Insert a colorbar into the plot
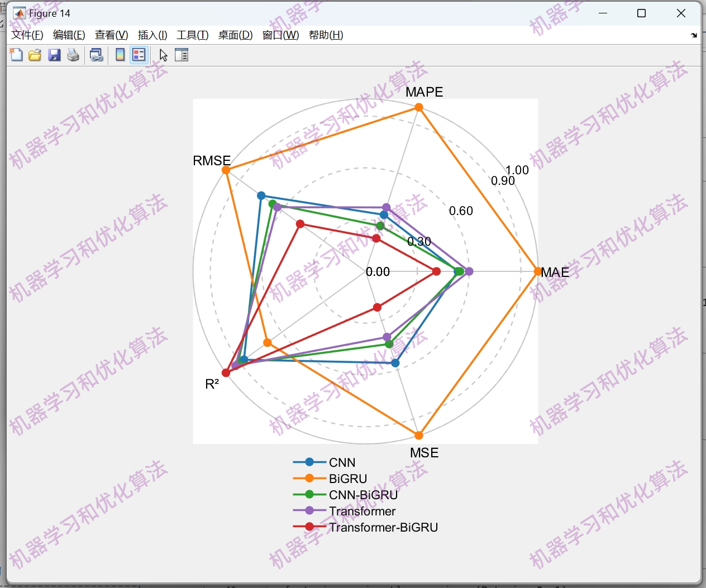The image size is (706, 588). (120, 55)
